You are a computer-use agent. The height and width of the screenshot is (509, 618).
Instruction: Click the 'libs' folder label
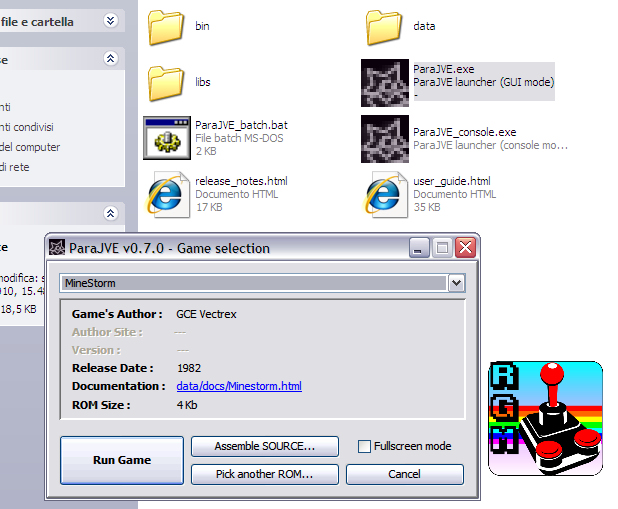tap(203, 82)
